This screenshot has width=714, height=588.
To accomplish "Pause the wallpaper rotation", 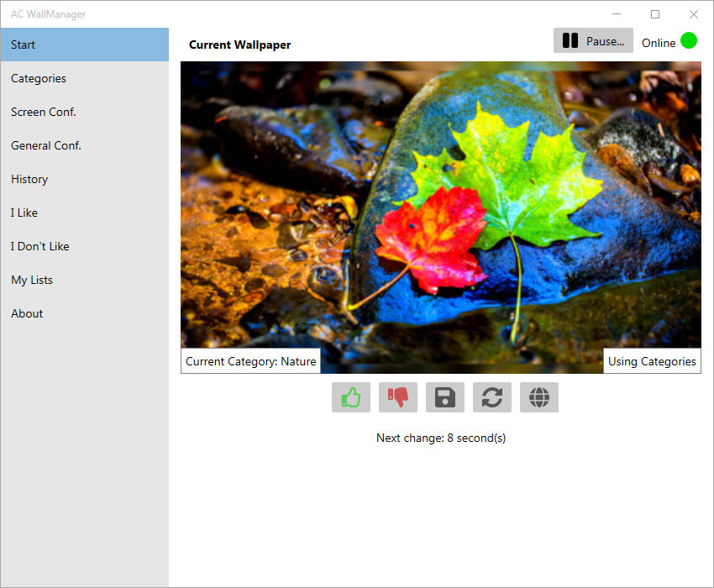I will [593, 40].
